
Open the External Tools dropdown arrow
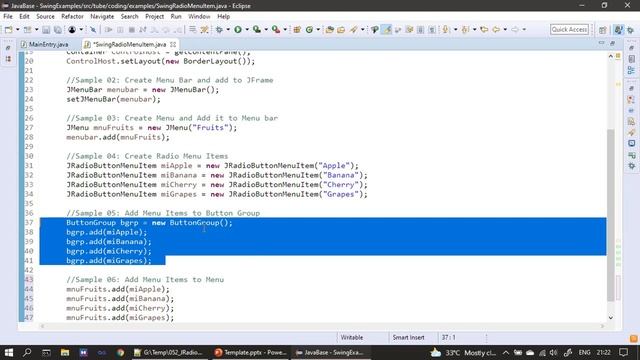pyautogui.click(x=285, y=30)
